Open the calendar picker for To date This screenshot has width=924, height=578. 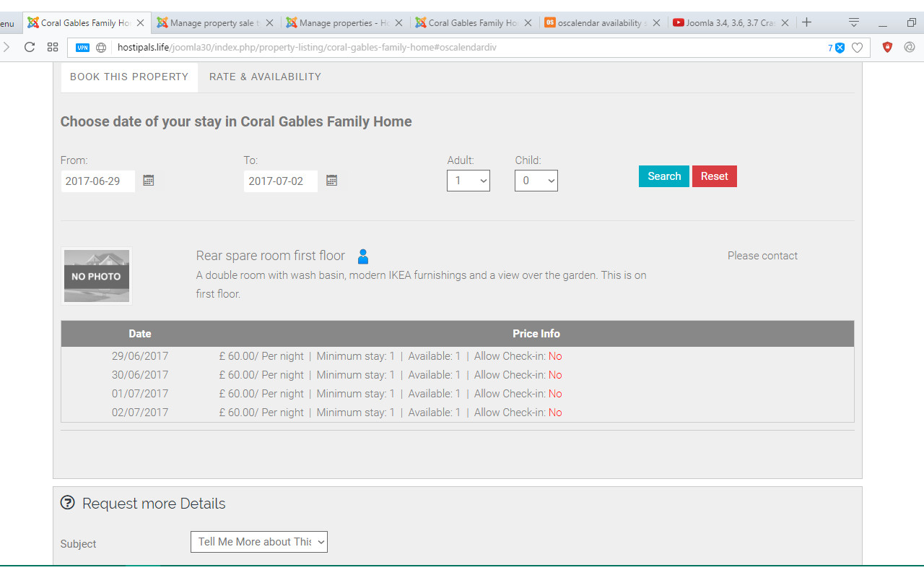tap(332, 181)
